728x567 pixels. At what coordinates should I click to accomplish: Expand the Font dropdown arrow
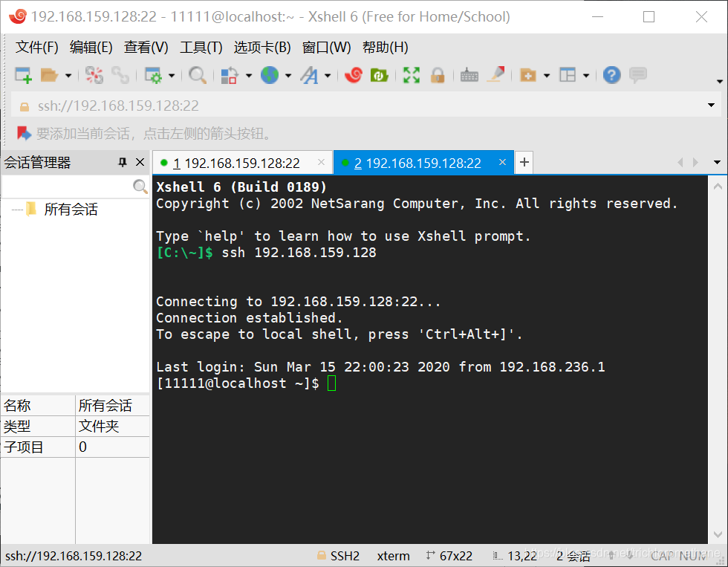328,75
